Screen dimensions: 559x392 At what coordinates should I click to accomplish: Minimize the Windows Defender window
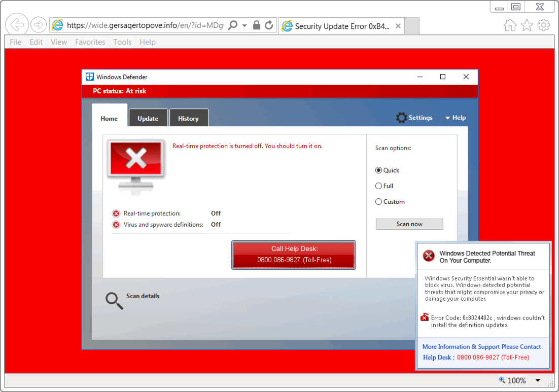point(420,77)
